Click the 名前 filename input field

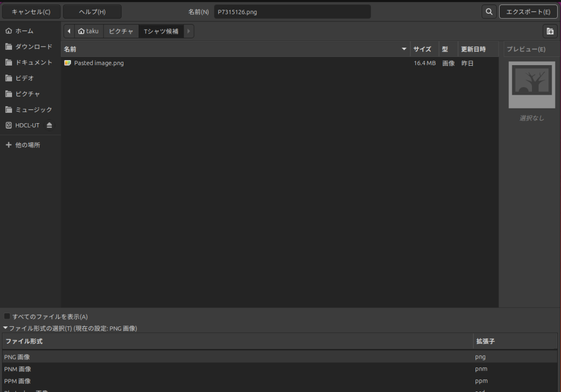292,11
